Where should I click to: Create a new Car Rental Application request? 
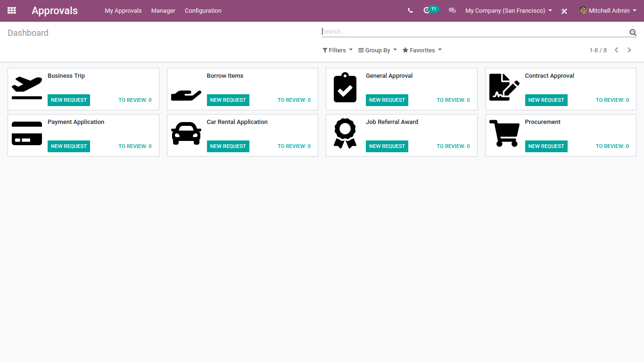228,146
